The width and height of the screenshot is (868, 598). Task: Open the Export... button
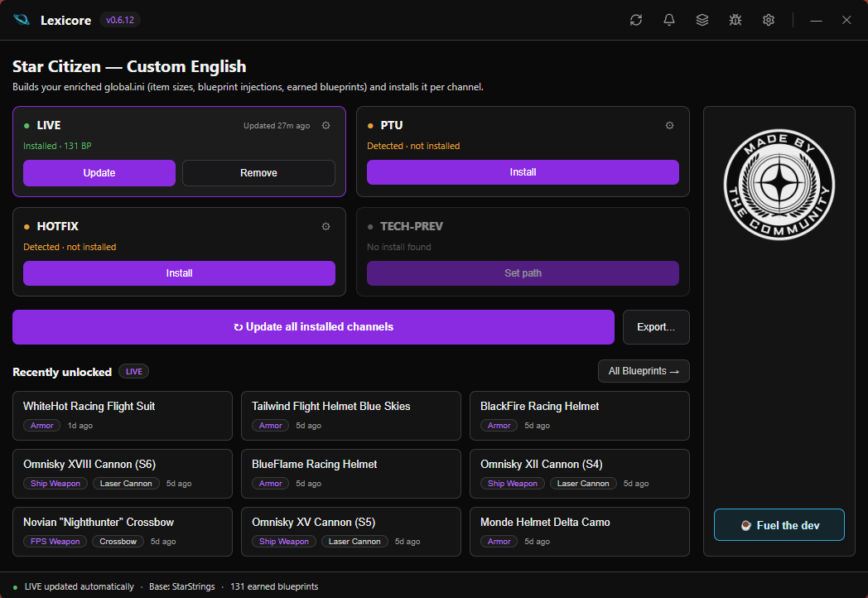[656, 326]
